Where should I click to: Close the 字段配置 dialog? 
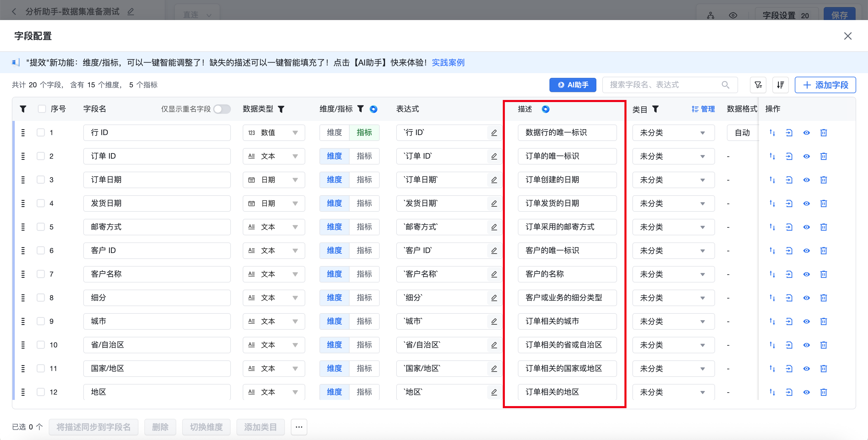point(848,36)
